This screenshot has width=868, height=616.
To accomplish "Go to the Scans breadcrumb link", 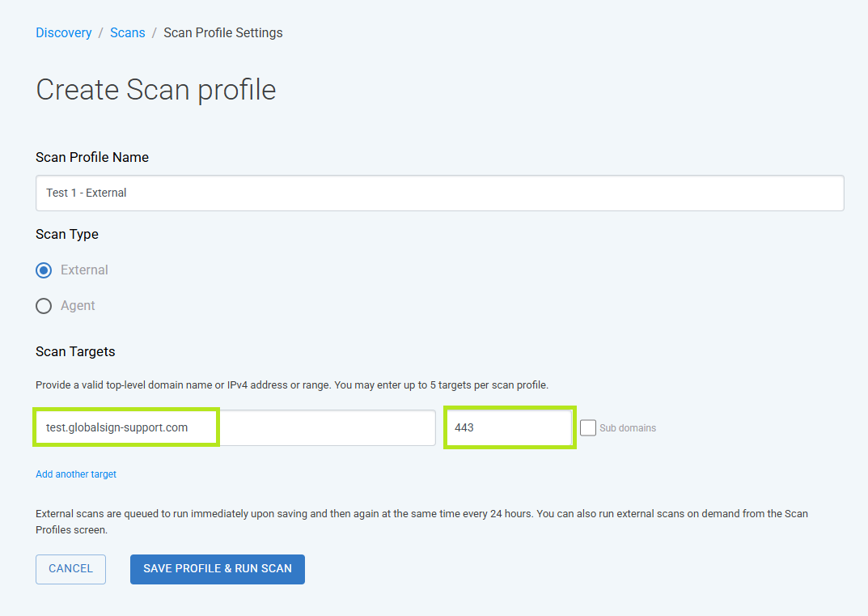I will click(127, 32).
